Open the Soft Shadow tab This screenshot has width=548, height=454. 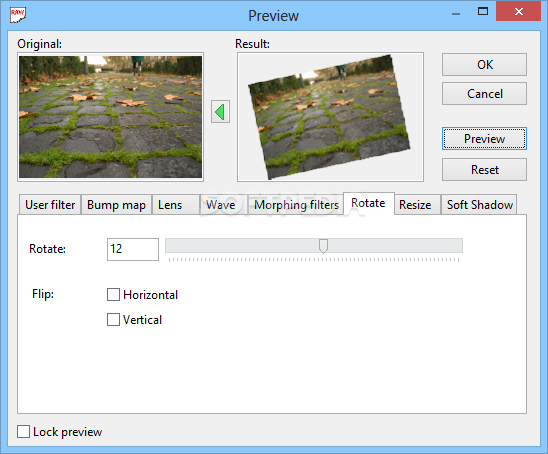pyautogui.click(x=479, y=205)
